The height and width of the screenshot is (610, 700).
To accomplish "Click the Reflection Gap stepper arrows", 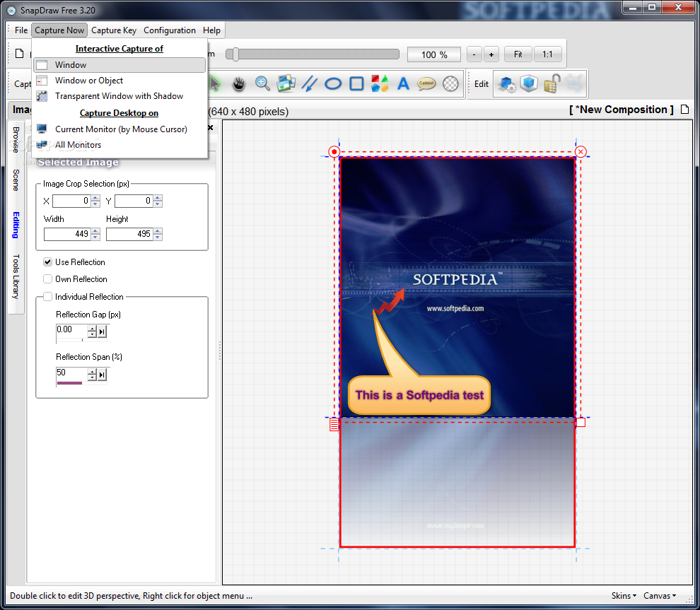I will (92, 331).
